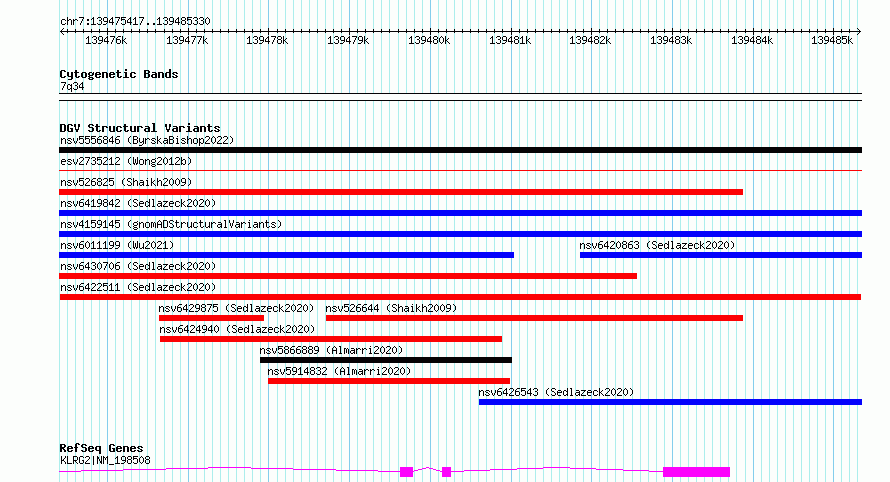This screenshot has height=482, width=890.
Task: Select the red nsv5914832 variant bar
Action: click(389, 381)
